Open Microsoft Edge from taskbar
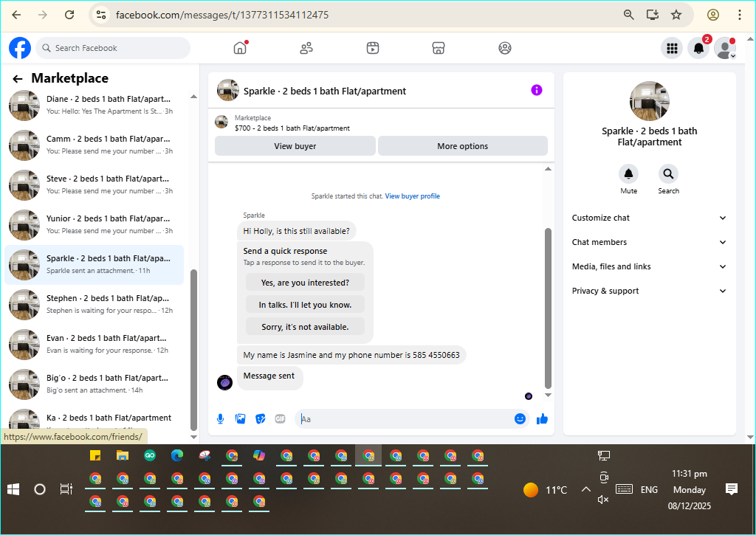The height and width of the screenshot is (535, 756). point(177,455)
